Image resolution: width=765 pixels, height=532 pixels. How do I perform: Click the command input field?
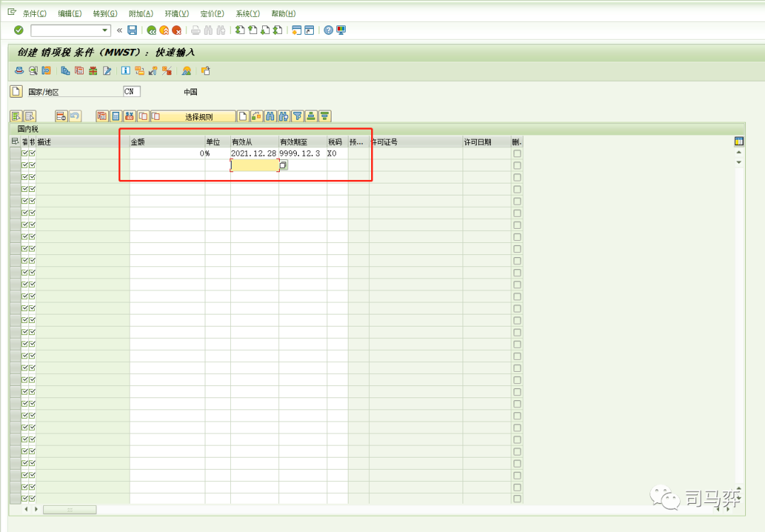tap(67, 30)
